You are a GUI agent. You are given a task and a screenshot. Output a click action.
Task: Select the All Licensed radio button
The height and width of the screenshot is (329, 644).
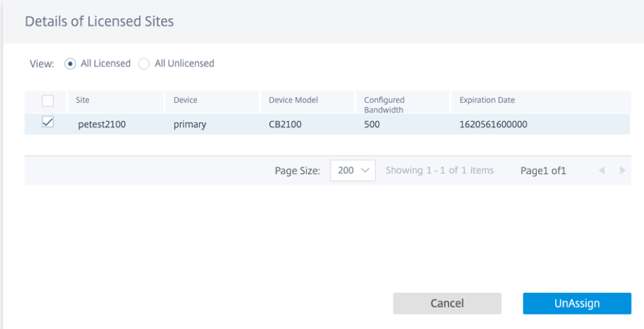tap(70, 64)
